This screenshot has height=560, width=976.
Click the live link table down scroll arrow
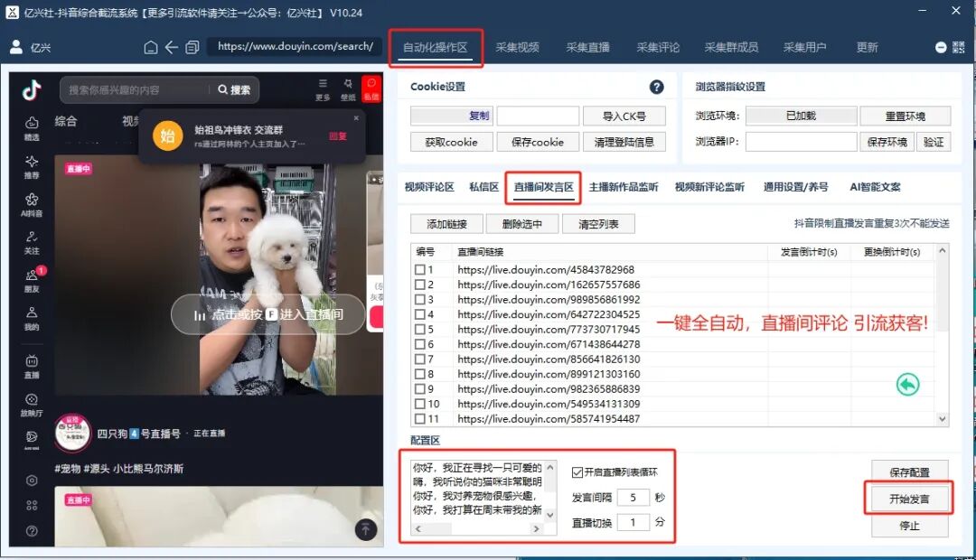click(943, 419)
